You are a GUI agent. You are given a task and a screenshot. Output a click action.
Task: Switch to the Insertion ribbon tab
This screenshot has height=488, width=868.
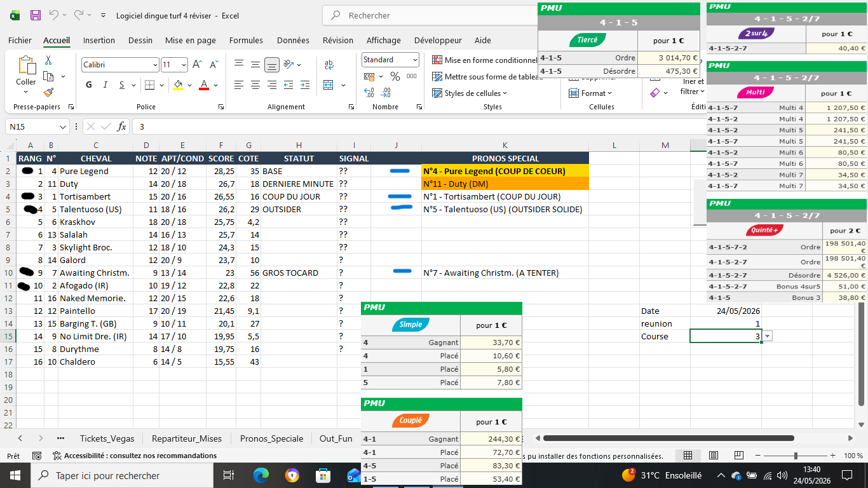[99, 40]
